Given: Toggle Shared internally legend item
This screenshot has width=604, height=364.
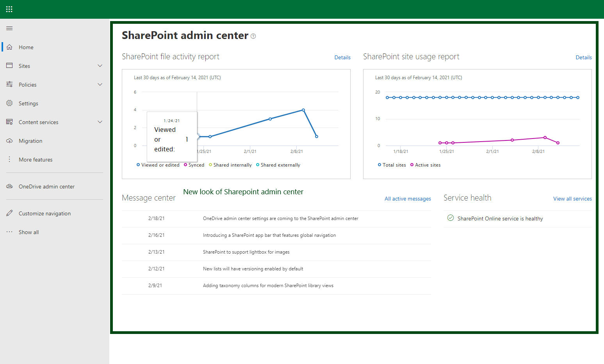Looking at the screenshot, I should click(230, 165).
